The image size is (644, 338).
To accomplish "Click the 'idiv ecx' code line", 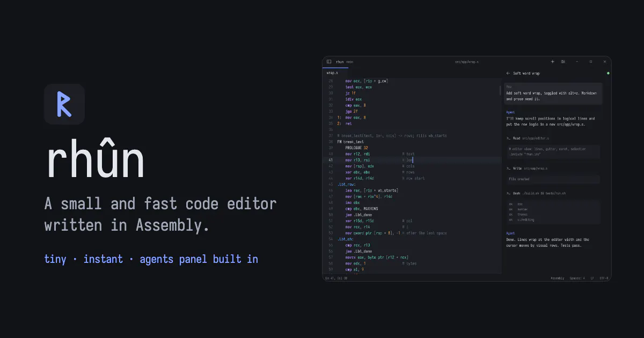I will [x=353, y=99].
